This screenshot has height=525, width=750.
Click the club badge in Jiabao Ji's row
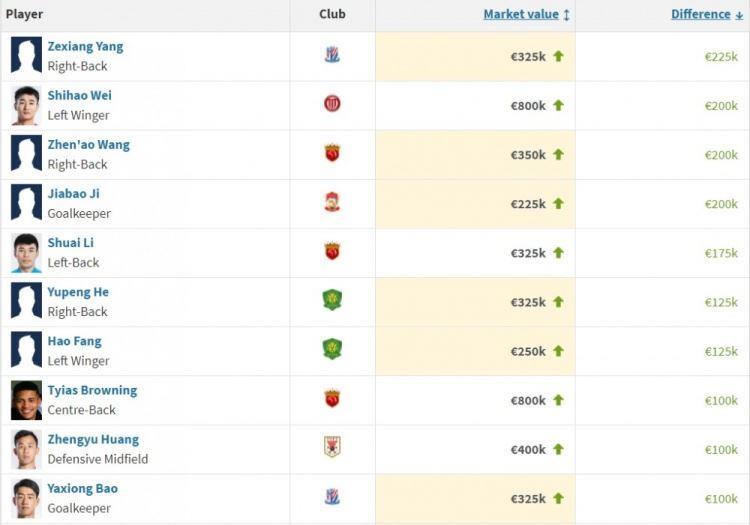click(x=332, y=202)
